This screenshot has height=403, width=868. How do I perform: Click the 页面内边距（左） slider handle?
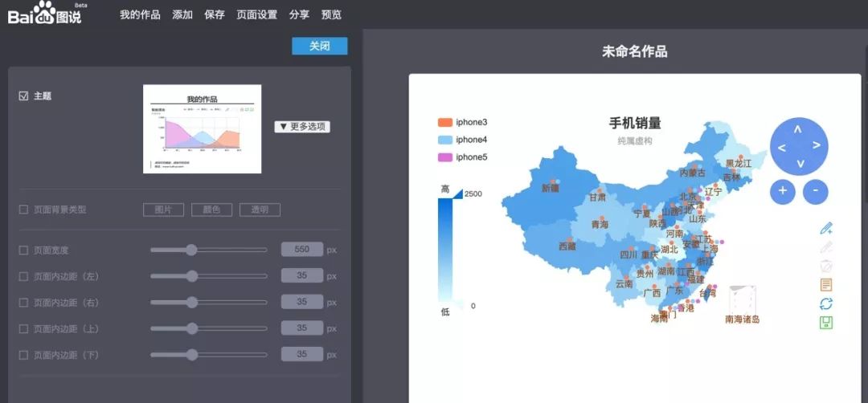(191, 276)
